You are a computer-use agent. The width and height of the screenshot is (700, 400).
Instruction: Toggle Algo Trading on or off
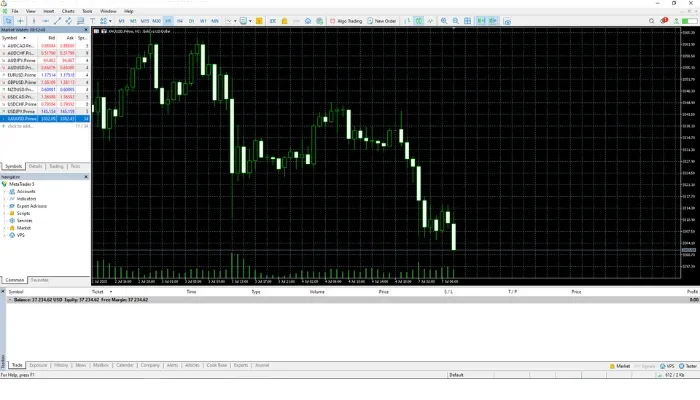coord(346,20)
